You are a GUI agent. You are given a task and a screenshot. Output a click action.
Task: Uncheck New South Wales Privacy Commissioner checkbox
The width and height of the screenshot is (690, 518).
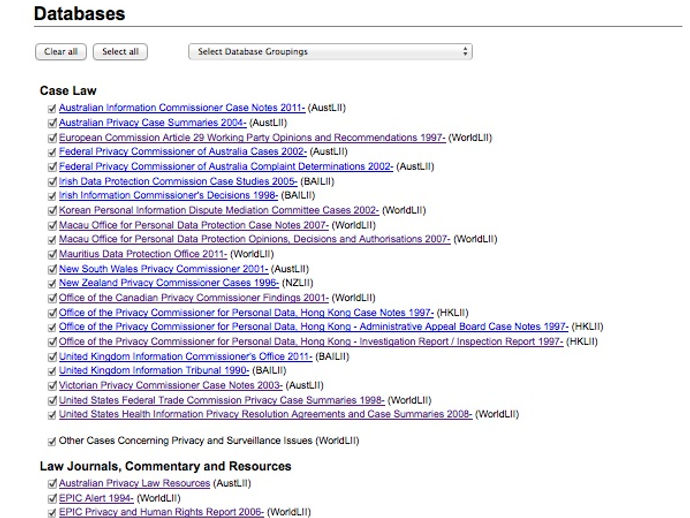point(52,269)
